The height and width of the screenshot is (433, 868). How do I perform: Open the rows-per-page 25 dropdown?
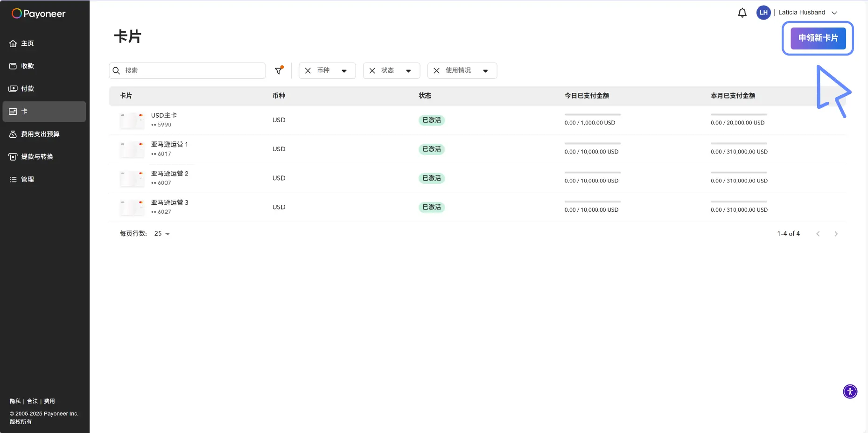pyautogui.click(x=162, y=234)
